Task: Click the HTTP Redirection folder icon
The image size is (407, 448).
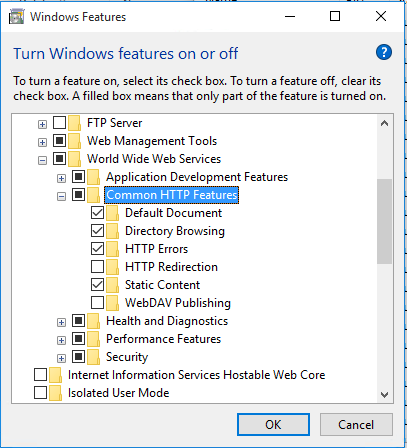Action: coord(112,267)
